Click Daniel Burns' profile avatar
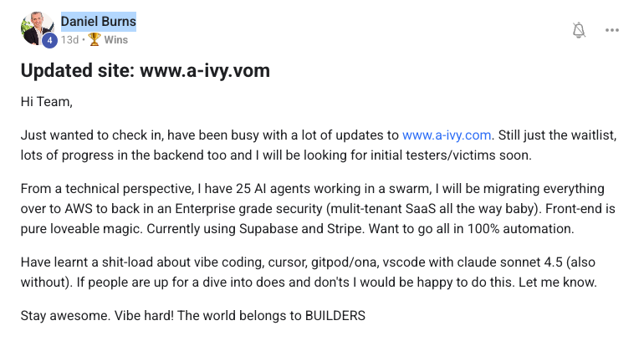 point(36,27)
